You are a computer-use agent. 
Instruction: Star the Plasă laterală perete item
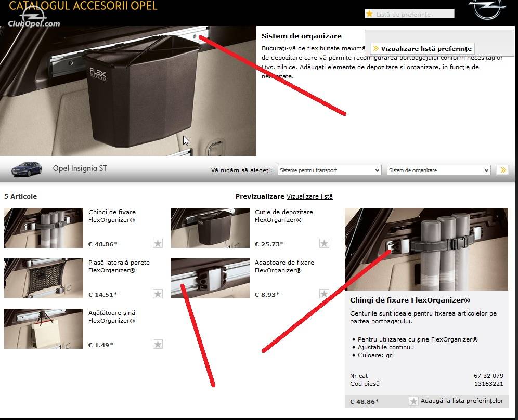[x=158, y=294]
